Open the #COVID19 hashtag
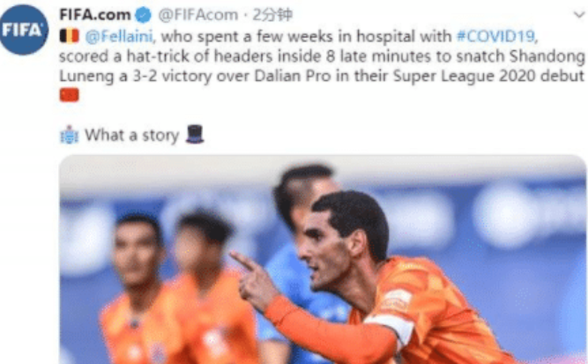588x364 pixels. pyautogui.click(x=495, y=36)
